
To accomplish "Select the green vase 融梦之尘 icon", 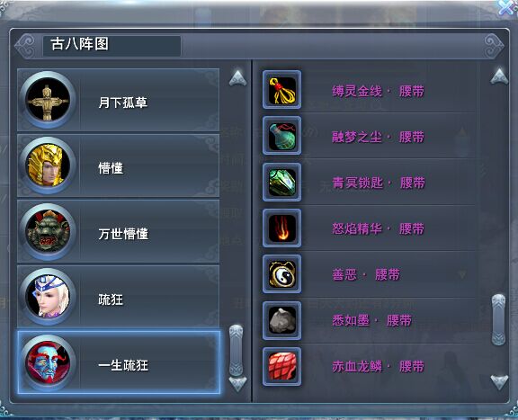I will tap(281, 136).
